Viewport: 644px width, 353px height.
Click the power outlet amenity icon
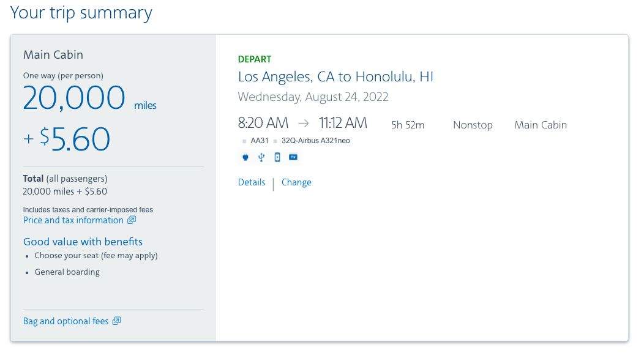click(x=245, y=157)
